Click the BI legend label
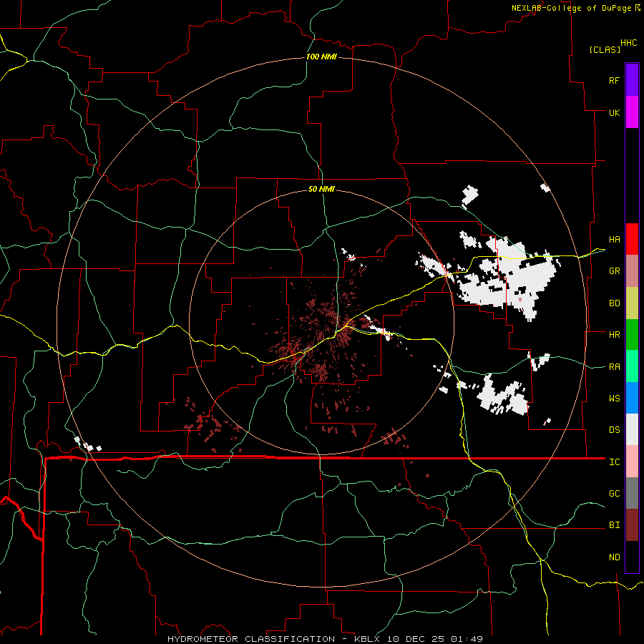 coord(614,525)
